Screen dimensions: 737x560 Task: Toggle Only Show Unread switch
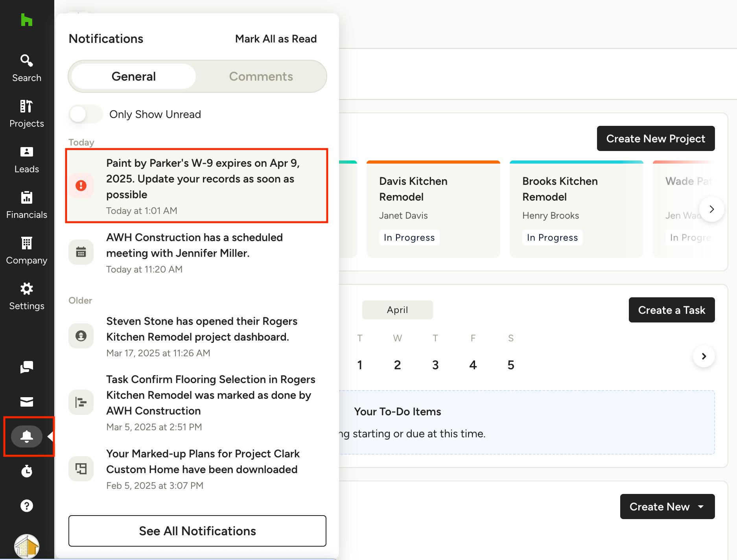click(86, 114)
